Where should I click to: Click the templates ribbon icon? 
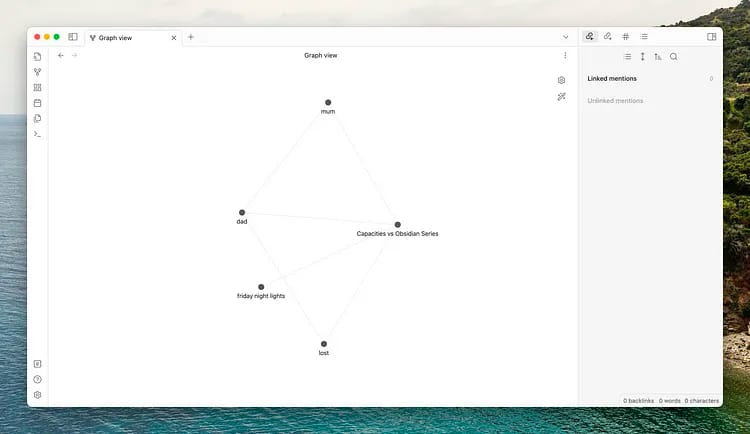(x=37, y=118)
